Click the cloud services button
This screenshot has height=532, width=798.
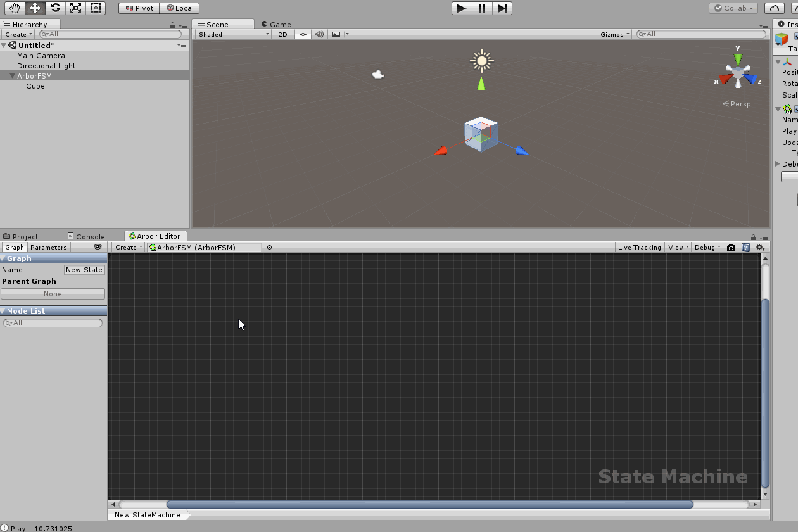point(774,8)
